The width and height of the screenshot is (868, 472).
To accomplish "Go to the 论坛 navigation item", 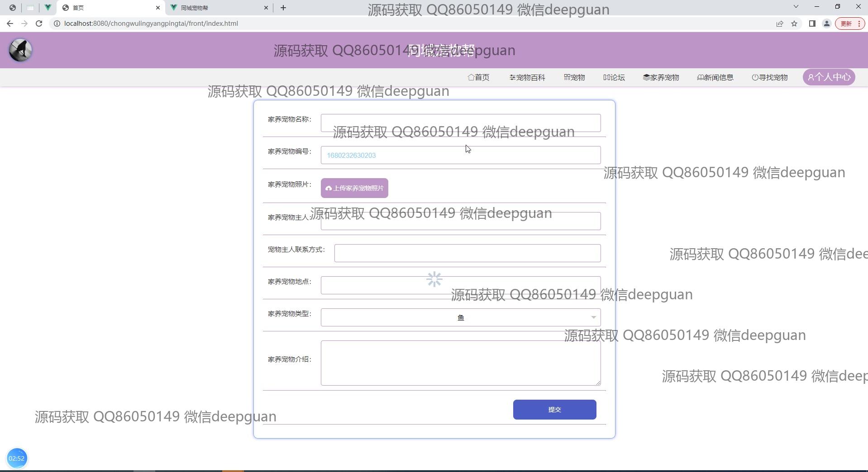I will click(614, 77).
